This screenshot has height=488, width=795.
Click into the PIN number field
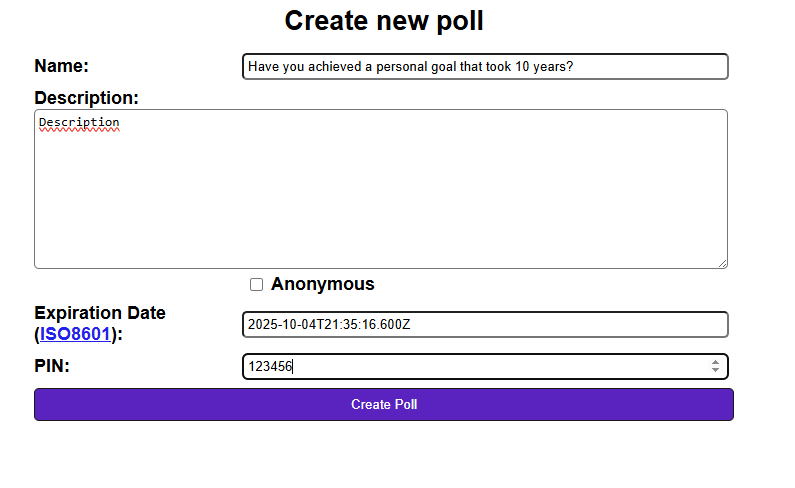470,367
